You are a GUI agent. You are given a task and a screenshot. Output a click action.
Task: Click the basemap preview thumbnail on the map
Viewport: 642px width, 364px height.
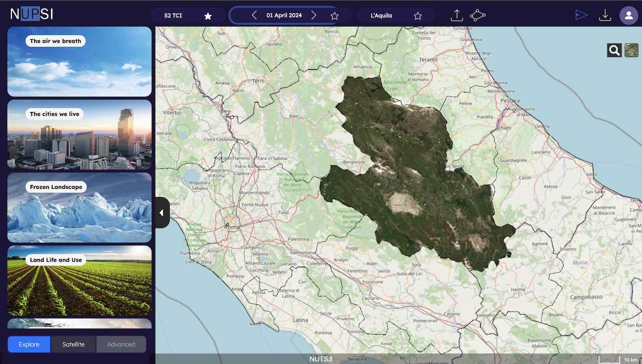pyautogui.click(x=631, y=50)
